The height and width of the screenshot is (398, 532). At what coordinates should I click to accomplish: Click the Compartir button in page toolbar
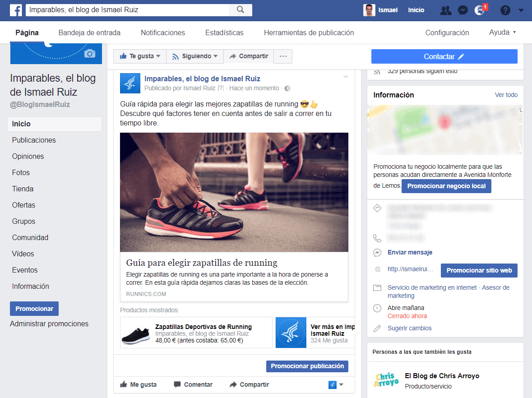click(249, 56)
